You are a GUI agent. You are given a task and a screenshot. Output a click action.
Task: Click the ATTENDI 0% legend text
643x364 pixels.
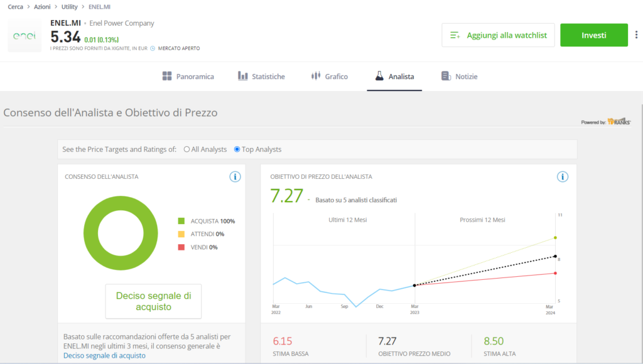[x=207, y=234]
